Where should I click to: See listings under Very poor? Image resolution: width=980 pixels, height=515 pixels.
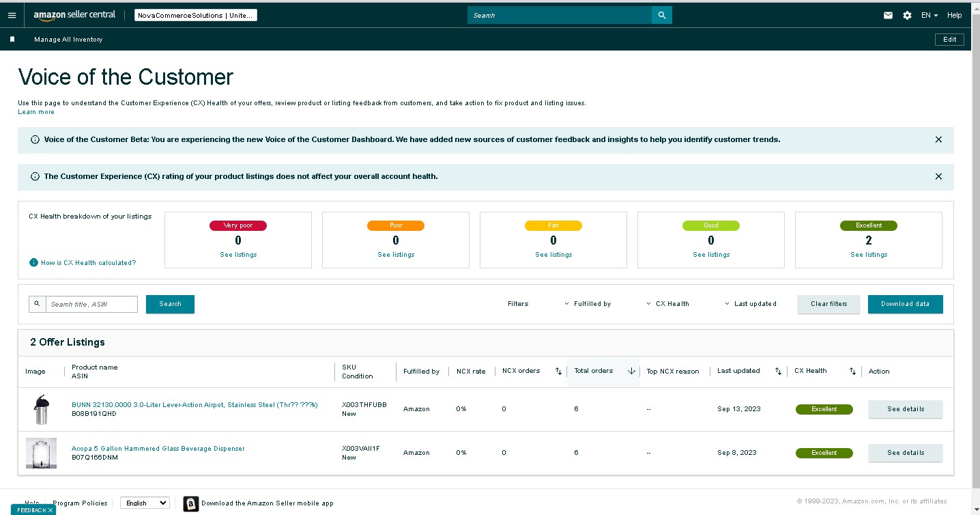coord(238,255)
